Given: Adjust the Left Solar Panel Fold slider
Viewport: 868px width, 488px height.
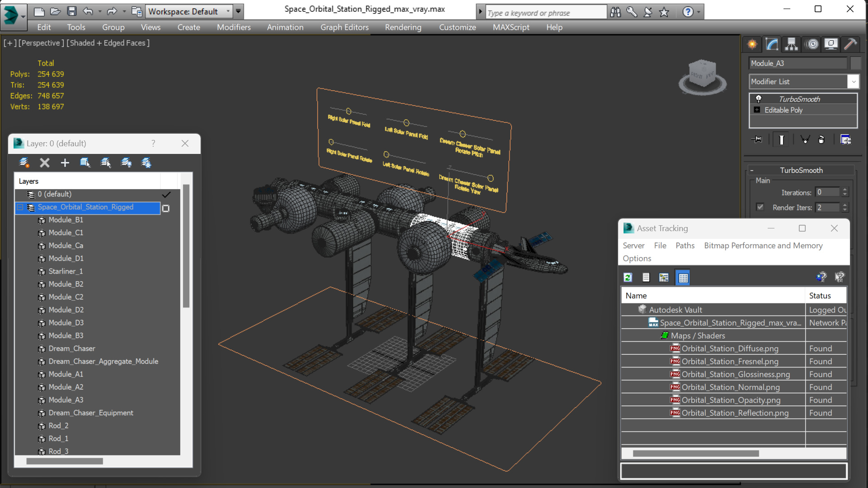Looking at the screenshot, I should coord(406,123).
